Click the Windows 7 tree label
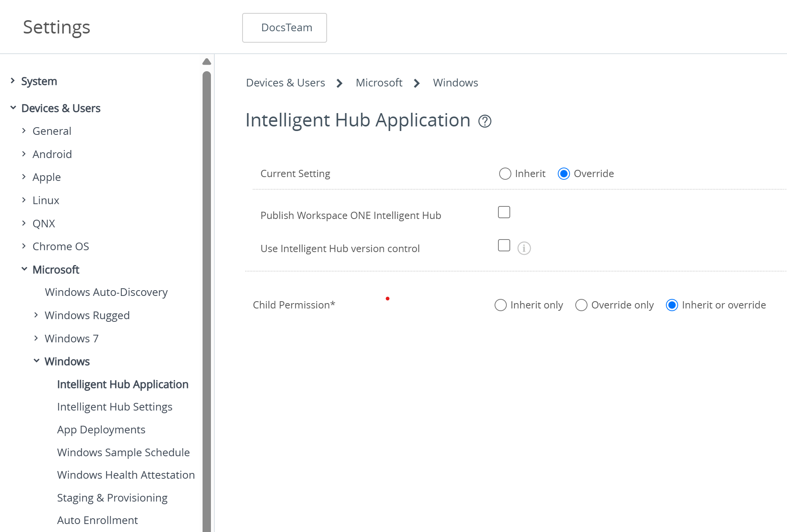 pyautogui.click(x=72, y=339)
